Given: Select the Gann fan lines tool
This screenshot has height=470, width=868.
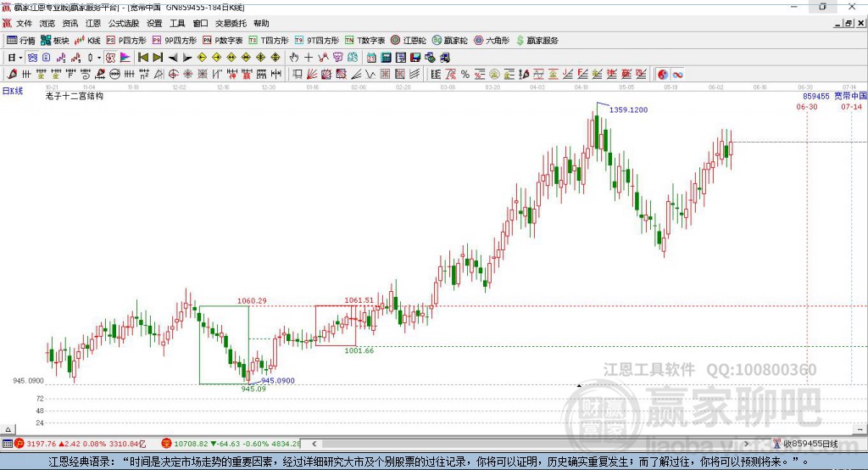Looking at the screenshot, I should point(312,74).
